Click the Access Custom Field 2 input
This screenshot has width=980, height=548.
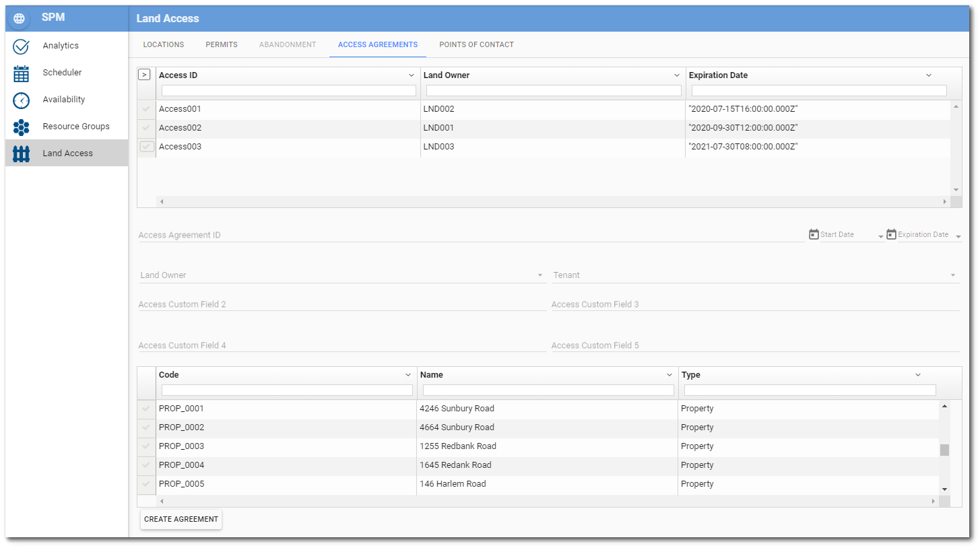click(x=341, y=304)
